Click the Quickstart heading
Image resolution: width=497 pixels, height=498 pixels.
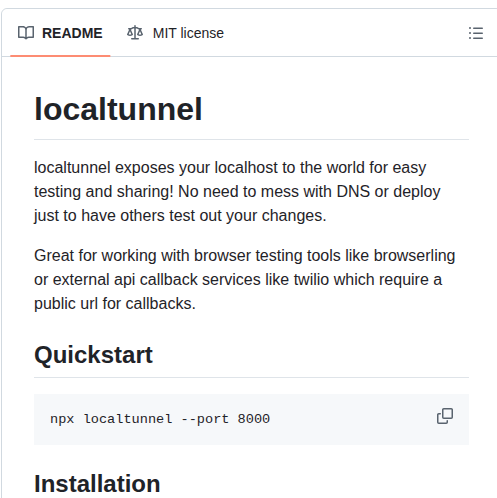coord(93,355)
